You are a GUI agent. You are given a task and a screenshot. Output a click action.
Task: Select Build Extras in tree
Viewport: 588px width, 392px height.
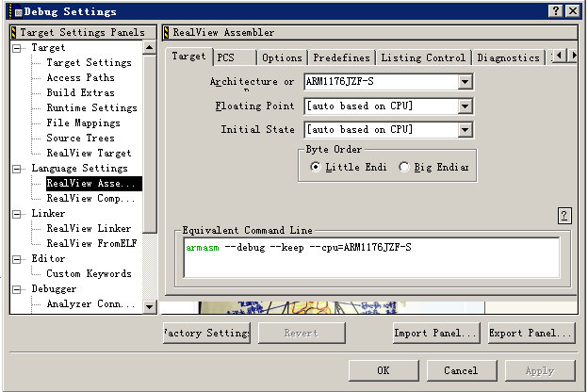(81, 92)
